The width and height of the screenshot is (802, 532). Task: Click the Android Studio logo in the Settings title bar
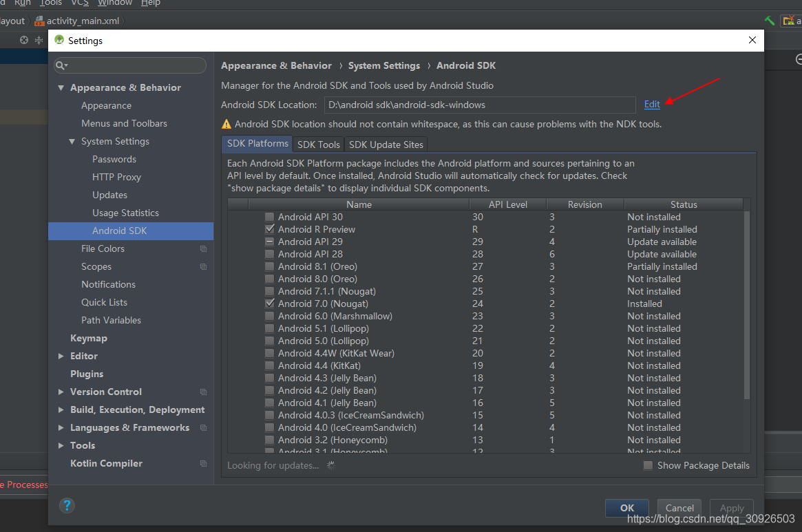point(59,40)
